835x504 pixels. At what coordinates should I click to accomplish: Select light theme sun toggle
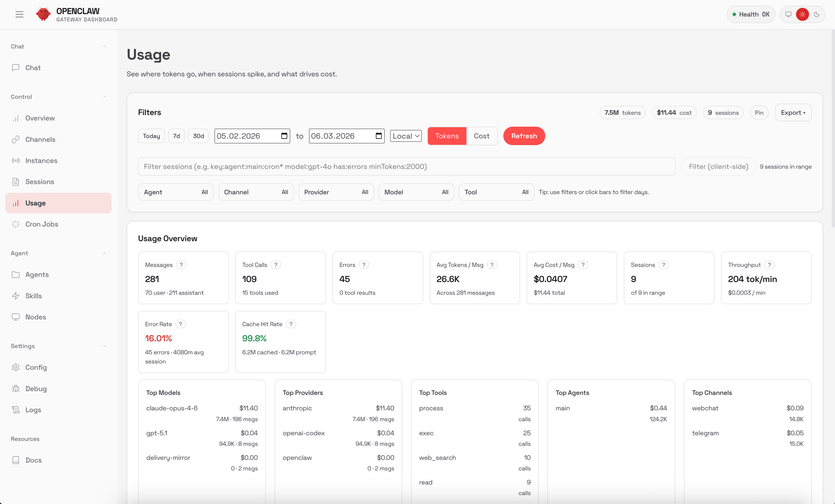[802, 14]
